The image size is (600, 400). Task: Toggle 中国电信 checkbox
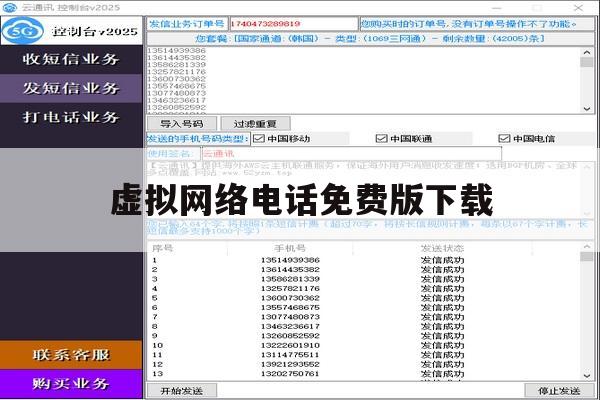(x=504, y=138)
